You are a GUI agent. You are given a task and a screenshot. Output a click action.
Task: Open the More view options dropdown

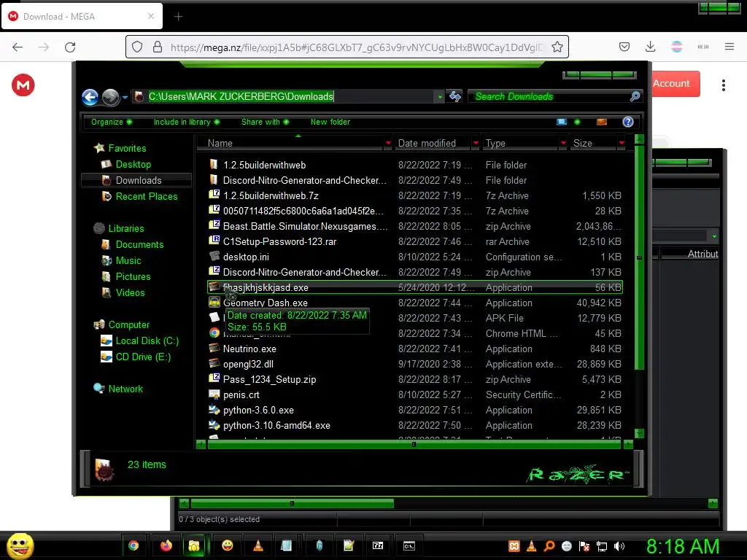(x=578, y=122)
